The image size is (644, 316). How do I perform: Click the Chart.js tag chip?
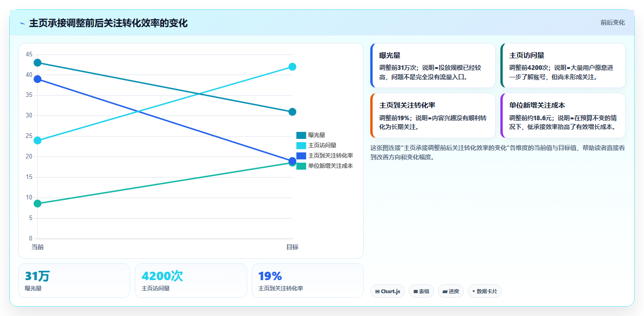pyautogui.click(x=388, y=291)
